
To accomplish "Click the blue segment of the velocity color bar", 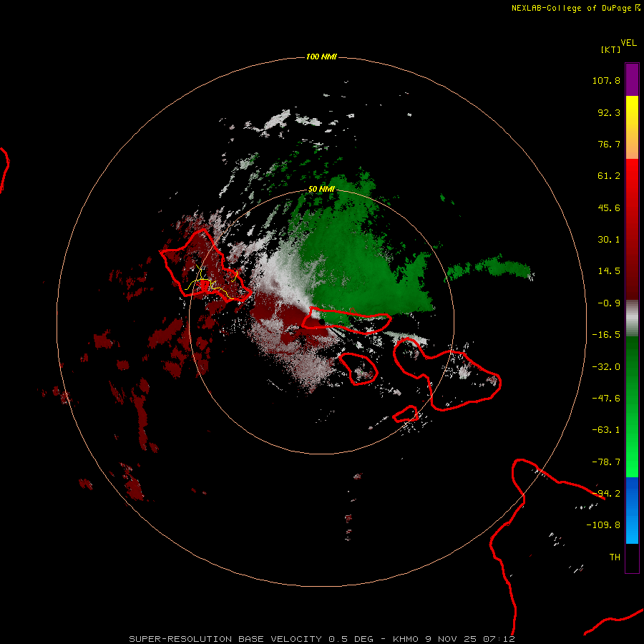I will pyautogui.click(x=632, y=510).
